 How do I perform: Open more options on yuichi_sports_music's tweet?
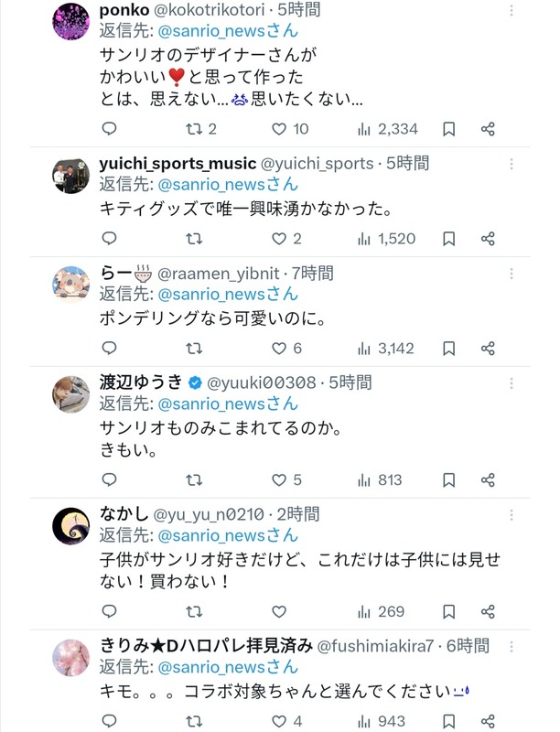point(512,164)
